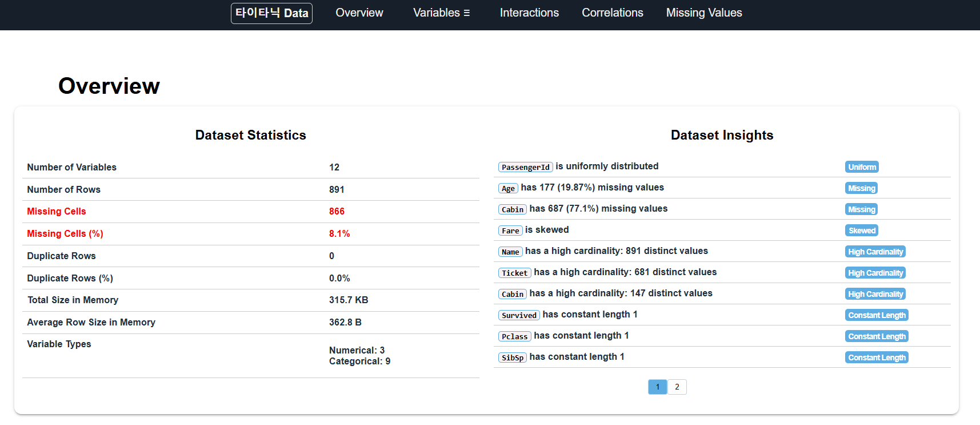Select insights page 1

[658, 387]
